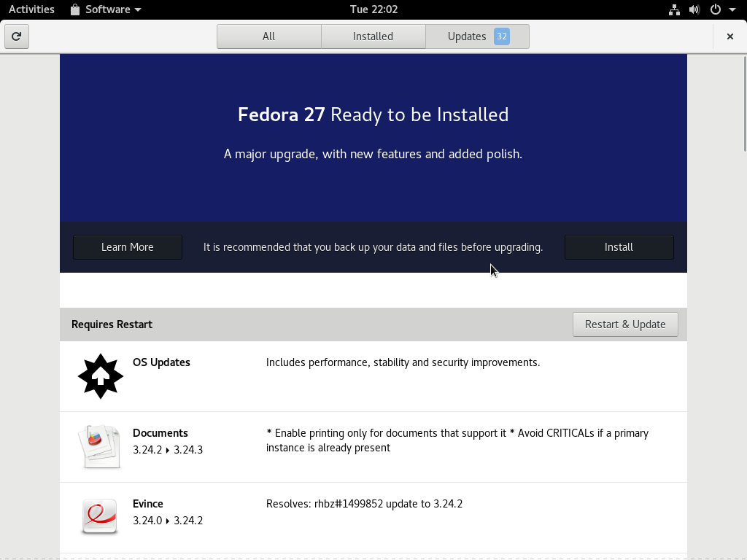Image resolution: width=747 pixels, height=560 pixels.
Task: Click Evince version 3.24.0 to 3.24.2 text
Action: 168,521
